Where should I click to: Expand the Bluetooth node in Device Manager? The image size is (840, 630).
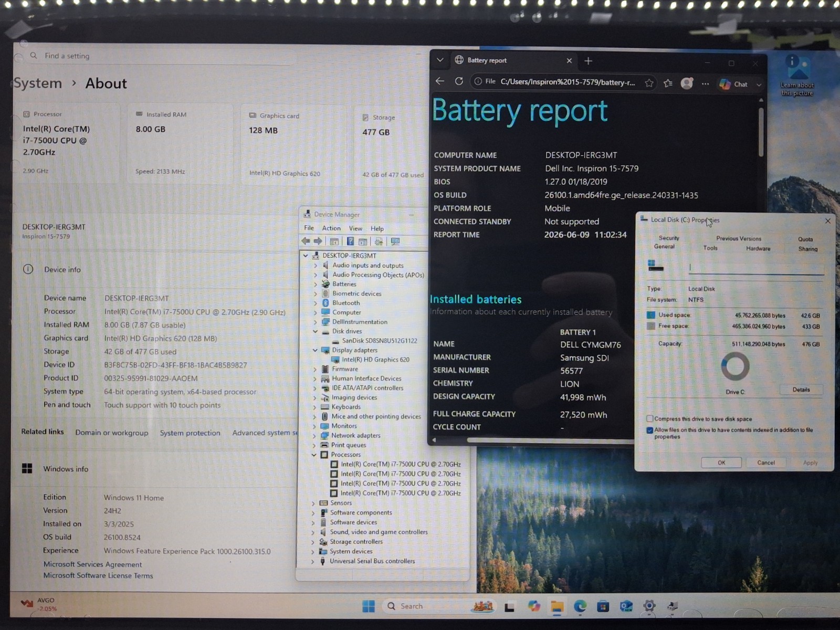pyautogui.click(x=316, y=303)
